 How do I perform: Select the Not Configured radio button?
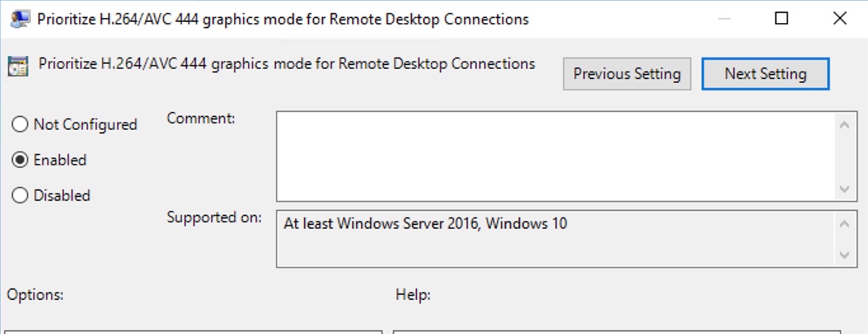tap(20, 124)
